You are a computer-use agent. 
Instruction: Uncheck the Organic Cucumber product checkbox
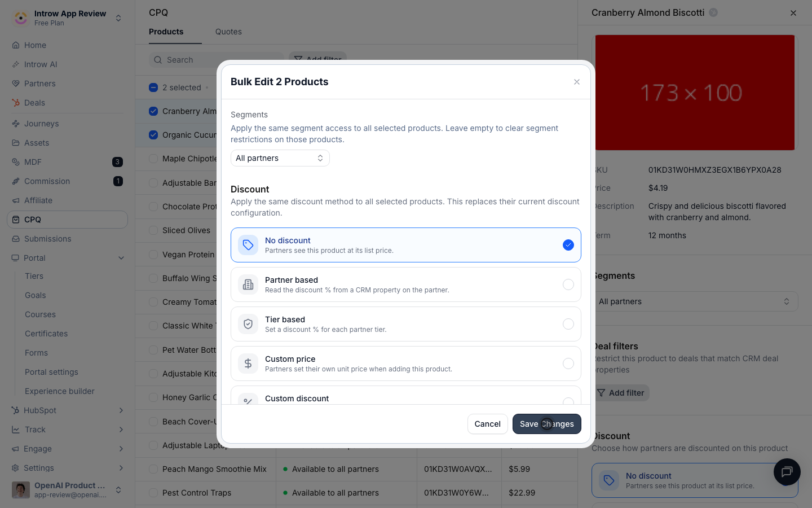coord(153,135)
